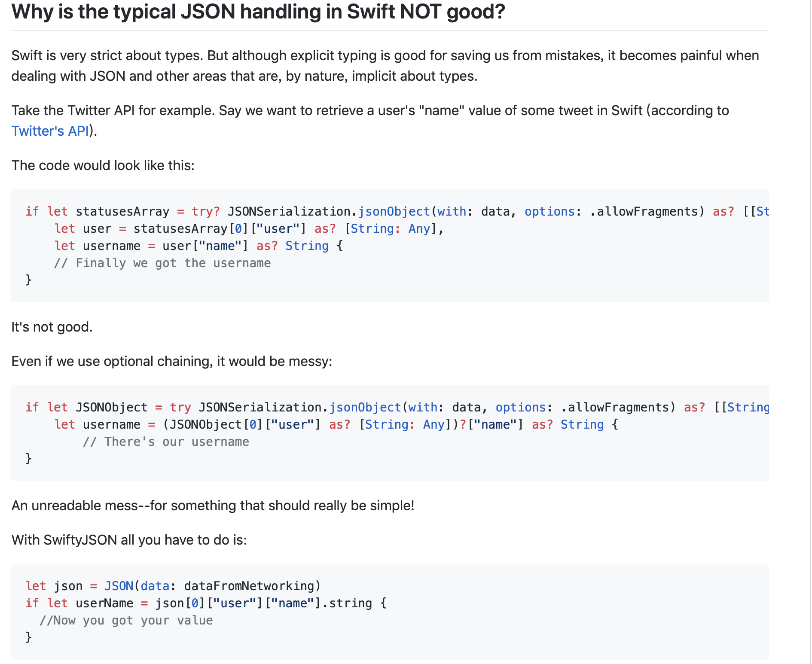Click the paragraph starting 'Take the Twitter API for example'

(x=370, y=121)
